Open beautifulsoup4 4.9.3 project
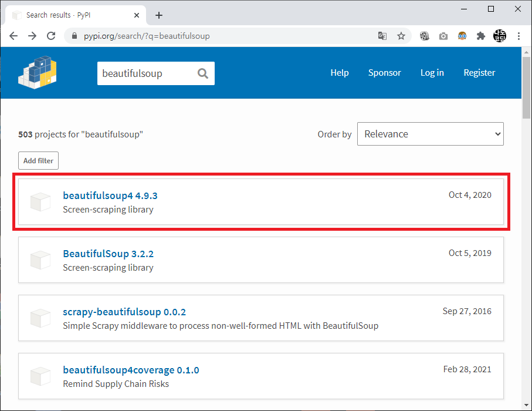Screen dimensions: 532x411 click(110, 196)
